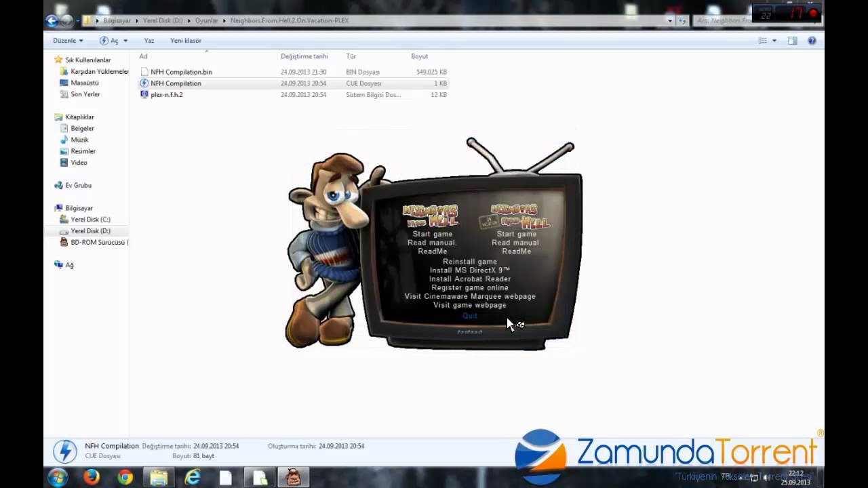Open Masaüstü in the favorites sidebar
868x488 pixels.
[85, 83]
